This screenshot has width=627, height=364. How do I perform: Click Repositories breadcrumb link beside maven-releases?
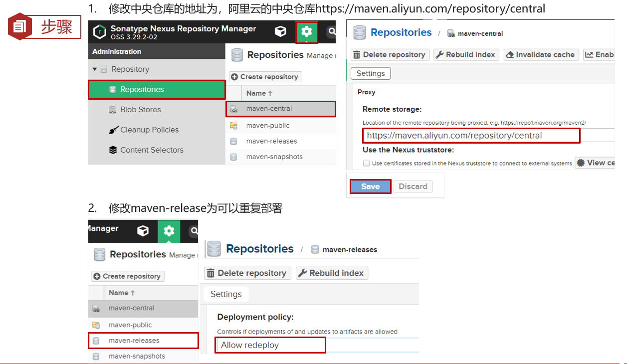tap(260, 249)
